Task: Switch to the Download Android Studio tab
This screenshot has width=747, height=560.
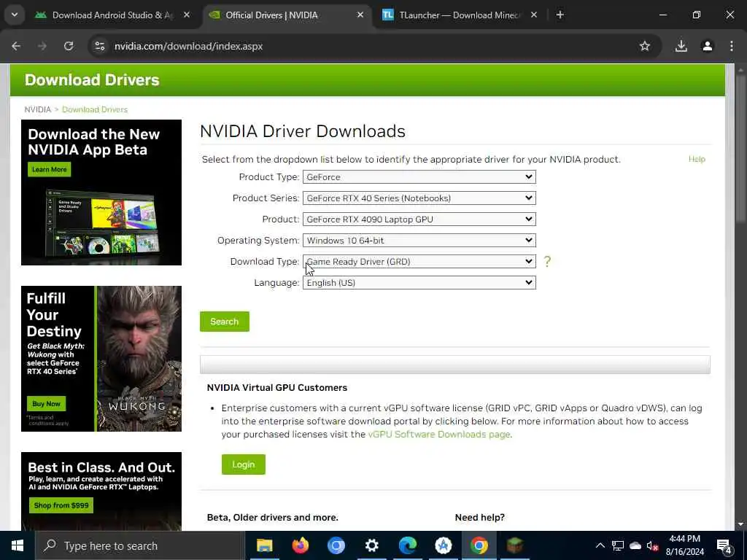Action: point(112,15)
